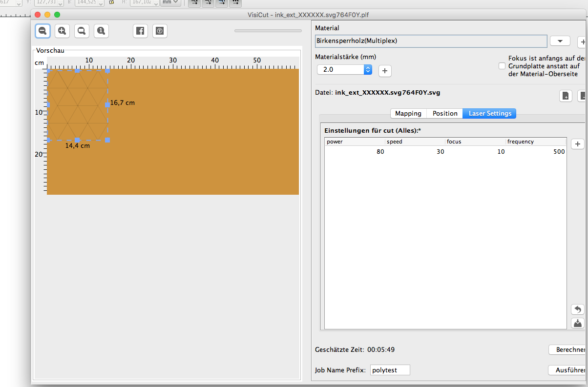Click the bottom-right corner selection handle
Viewport: 588px width, 387px height.
[x=107, y=140]
